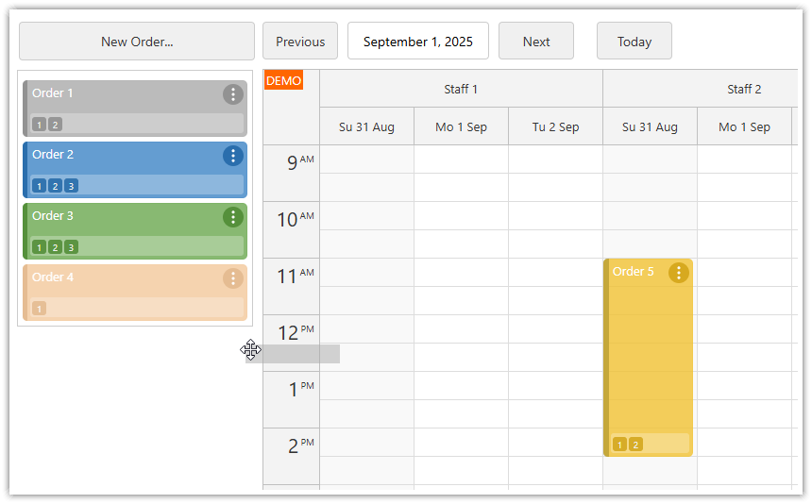812x504 pixels.
Task: Click badge 2 on Order 1
Action: 55,125
